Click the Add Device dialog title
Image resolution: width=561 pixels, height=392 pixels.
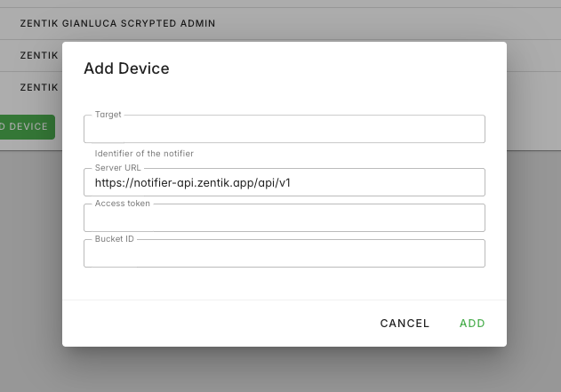pyautogui.click(x=126, y=68)
